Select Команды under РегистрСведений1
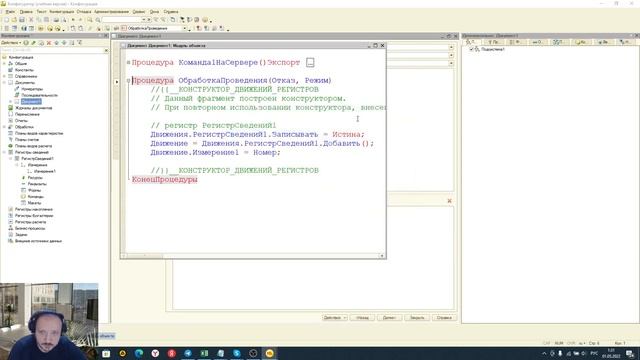The width and height of the screenshot is (640, 360). (x=36, y=197)
